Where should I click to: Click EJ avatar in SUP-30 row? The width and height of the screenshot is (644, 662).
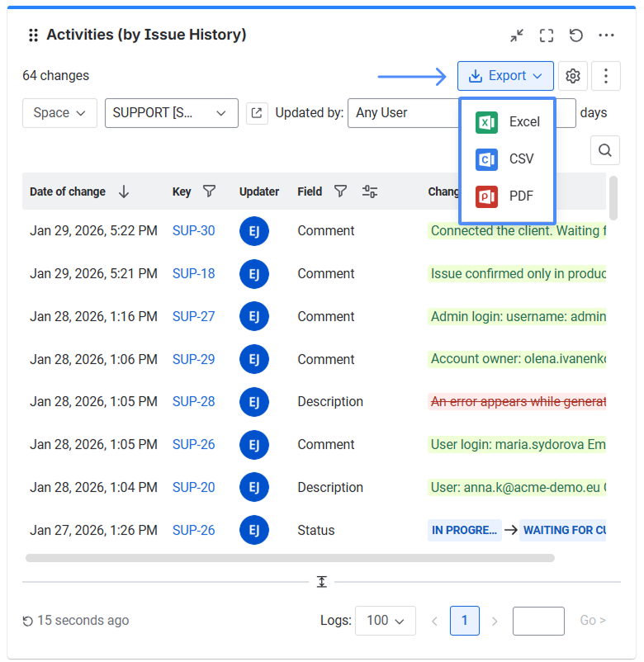click(x=254, y=231)
